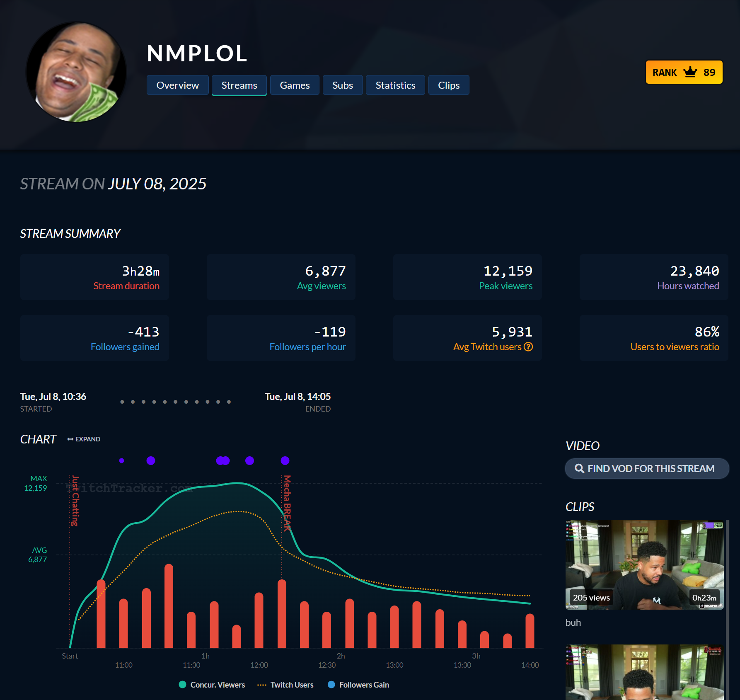The height and width of the screenshot is (700, 740).
Task: Click the Hours watched 23,840 card
Action: pyautogui.click(x=654, y=277)
